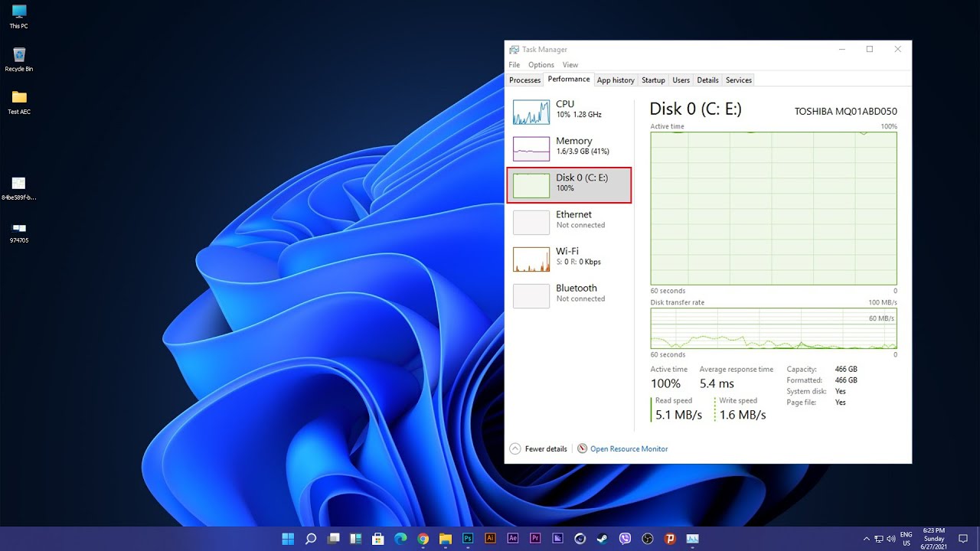Switch to the Processes tab
Screen dimensions: 980x551
tap(525, 80)
